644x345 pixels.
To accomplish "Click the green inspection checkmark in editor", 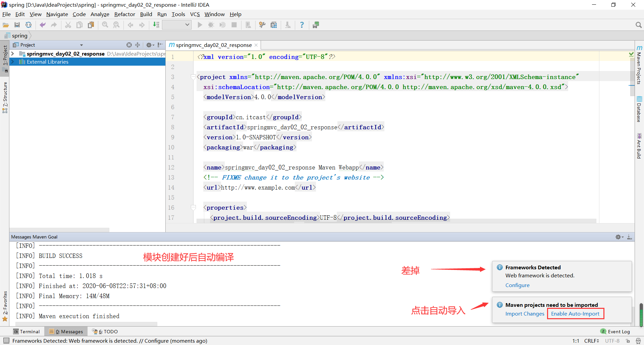I will pos(631,54).
